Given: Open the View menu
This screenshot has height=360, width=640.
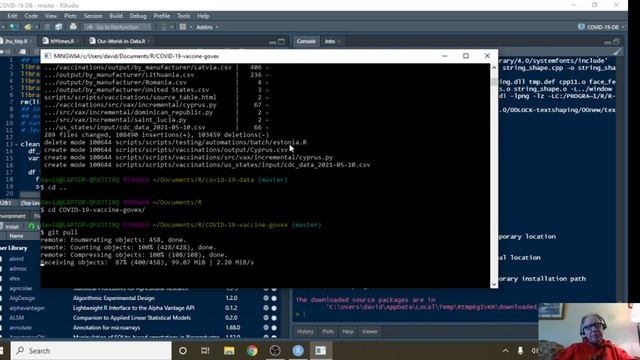Looking at the screenshot, I should [51, 16].
